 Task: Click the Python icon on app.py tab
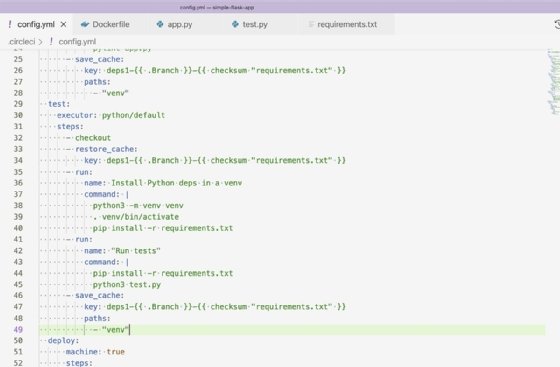tap(160, 24)
